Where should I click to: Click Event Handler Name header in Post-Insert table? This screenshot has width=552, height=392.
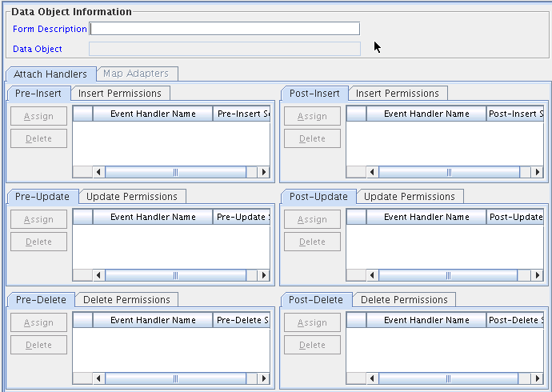[426, 114]
